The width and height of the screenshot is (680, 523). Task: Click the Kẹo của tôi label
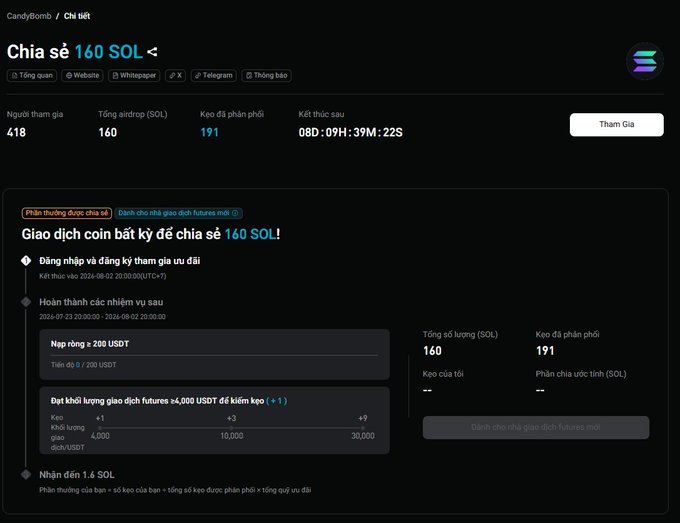[443, 374]
